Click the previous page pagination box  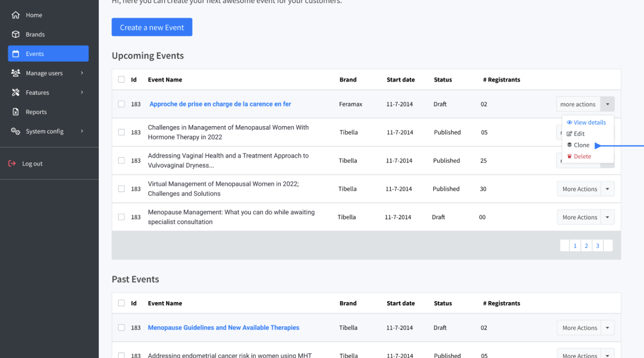click(x=565, y=246)
